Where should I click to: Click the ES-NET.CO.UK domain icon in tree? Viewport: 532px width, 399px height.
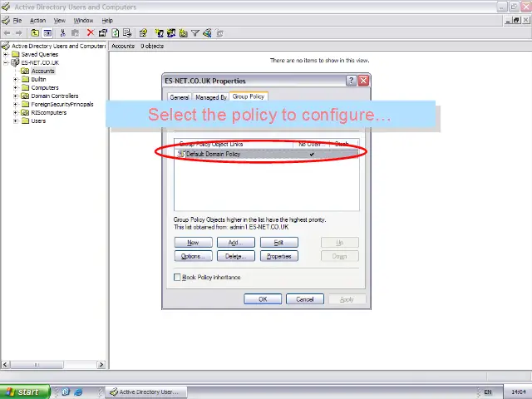15,62
